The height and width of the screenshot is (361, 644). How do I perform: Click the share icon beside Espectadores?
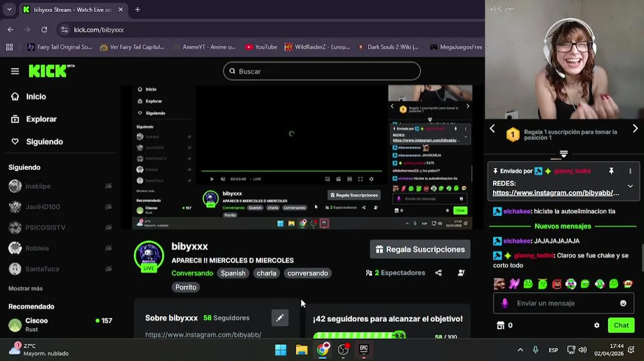pos(438,273)
